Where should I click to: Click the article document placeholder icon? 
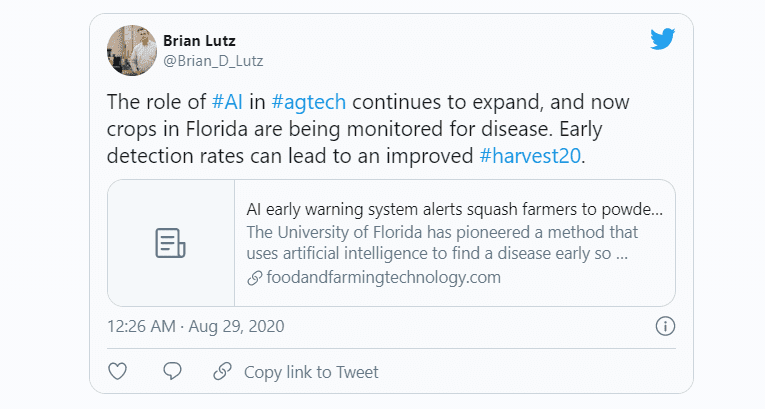pyautogui.click(x=170, y=243)
